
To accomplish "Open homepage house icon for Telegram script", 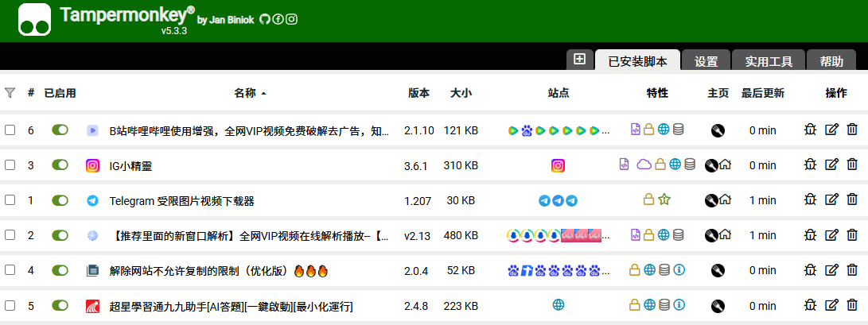I will 725,199.
